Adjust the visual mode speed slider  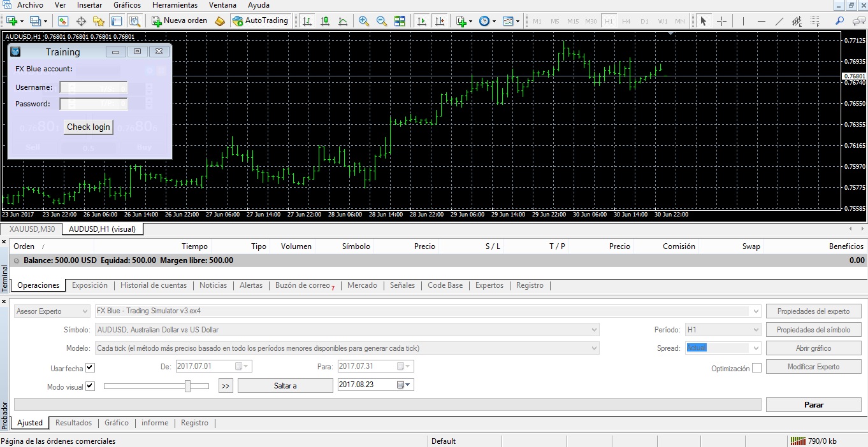[x=189, y=385]
